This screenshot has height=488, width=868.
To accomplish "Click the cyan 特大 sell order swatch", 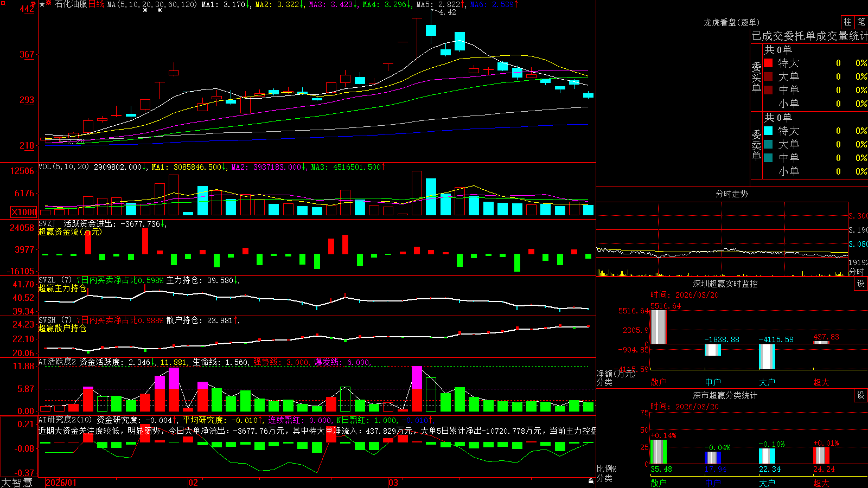I will 768,131.
